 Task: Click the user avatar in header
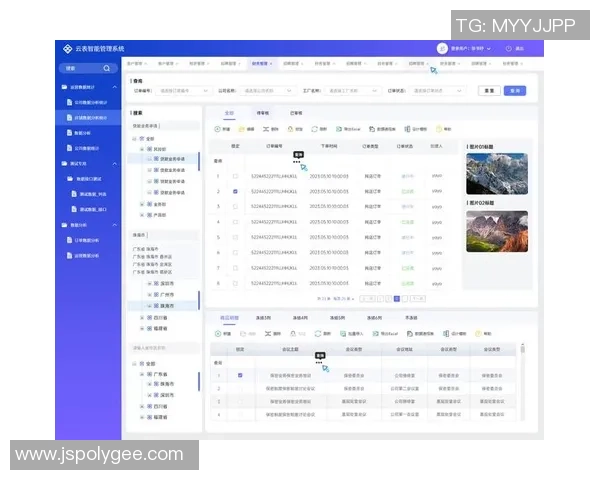442,49
